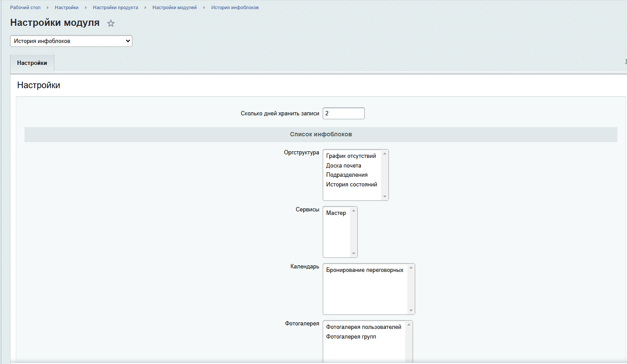Image resolution: width=627 pixels, height=364 pixels.
Task: Select График отсутствий in Оргструктура list
Action: [x=351, y=156]
